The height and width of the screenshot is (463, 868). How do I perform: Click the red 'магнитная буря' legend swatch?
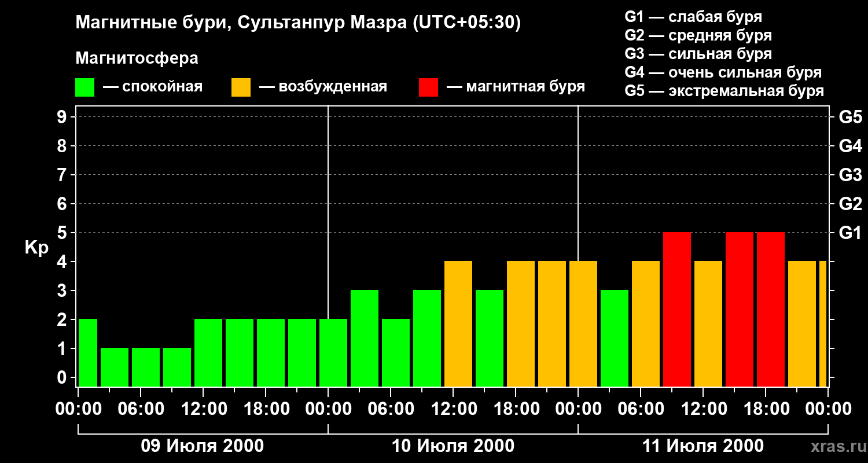429,87
